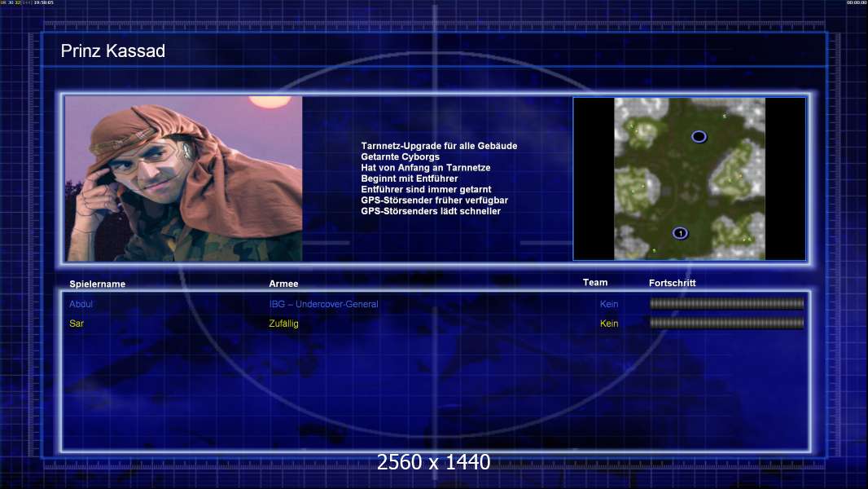Select player name Abdul
This screenshot has width=868, height=489.
pos(81,304)
